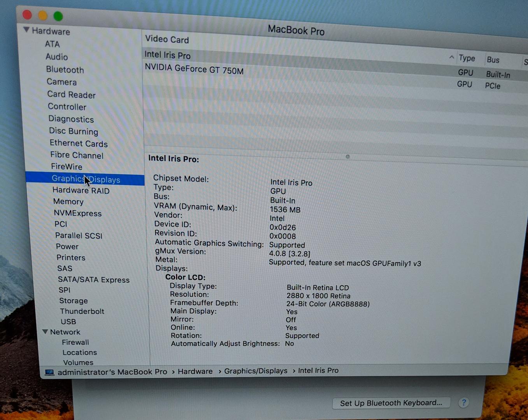Click the resolution value 2880 x 1800 Retina
Screen dimensions: 528x420
point(318,296)
